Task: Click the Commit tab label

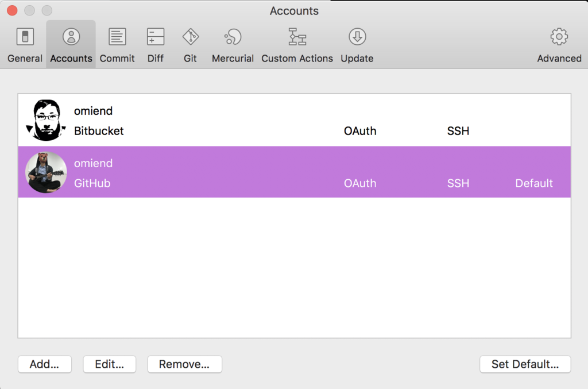Action: 117,59
